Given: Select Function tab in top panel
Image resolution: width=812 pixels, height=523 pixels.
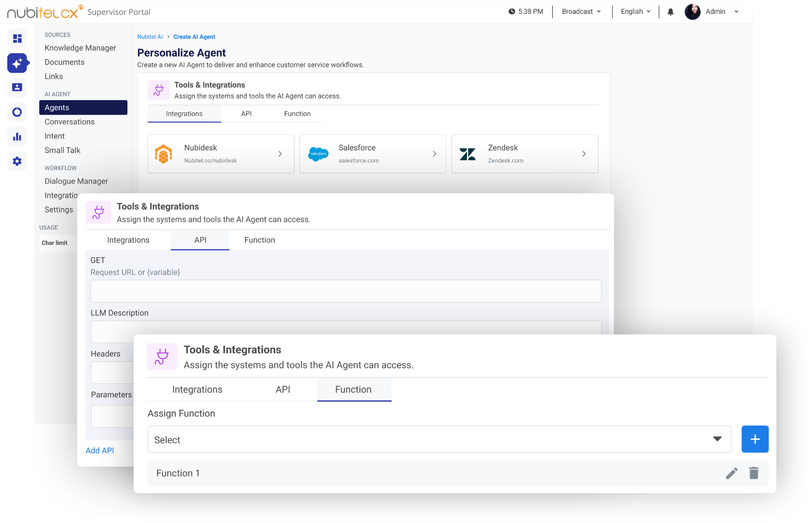Looking at the screenshot, I should click(297, 114).
